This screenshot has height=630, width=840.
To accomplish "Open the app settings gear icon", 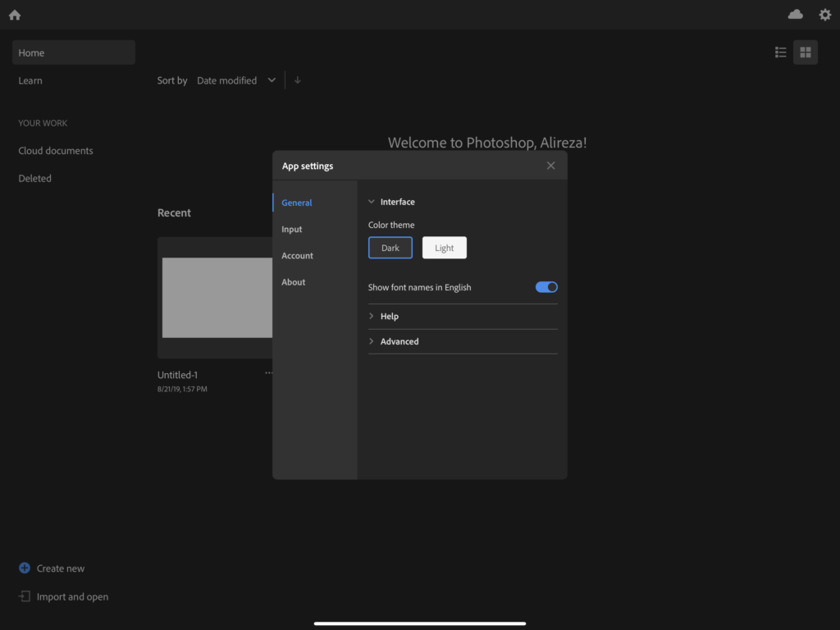I will click(824, 14).
